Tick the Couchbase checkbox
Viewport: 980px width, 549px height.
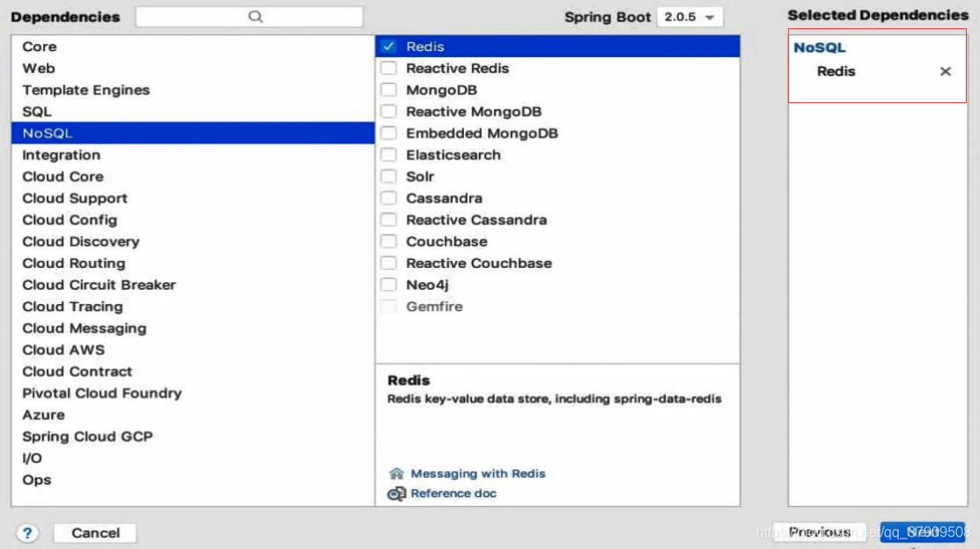(x=389, y=241)
